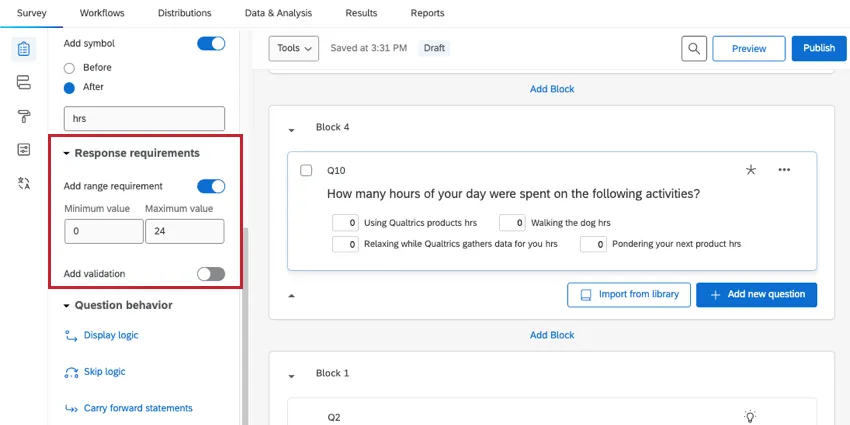Click the search magnifier icon
Image resolution: width=850 pixels, height=425 pixels.
coord(694,48)
